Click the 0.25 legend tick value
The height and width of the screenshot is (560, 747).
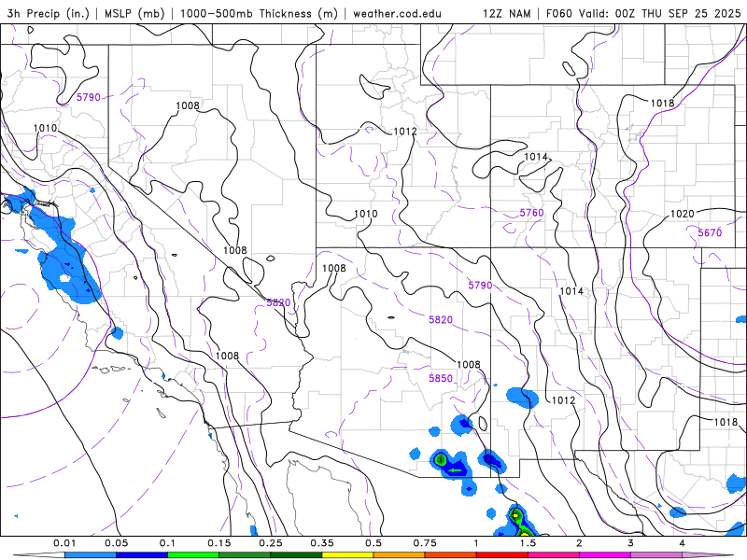coord(271,543)
